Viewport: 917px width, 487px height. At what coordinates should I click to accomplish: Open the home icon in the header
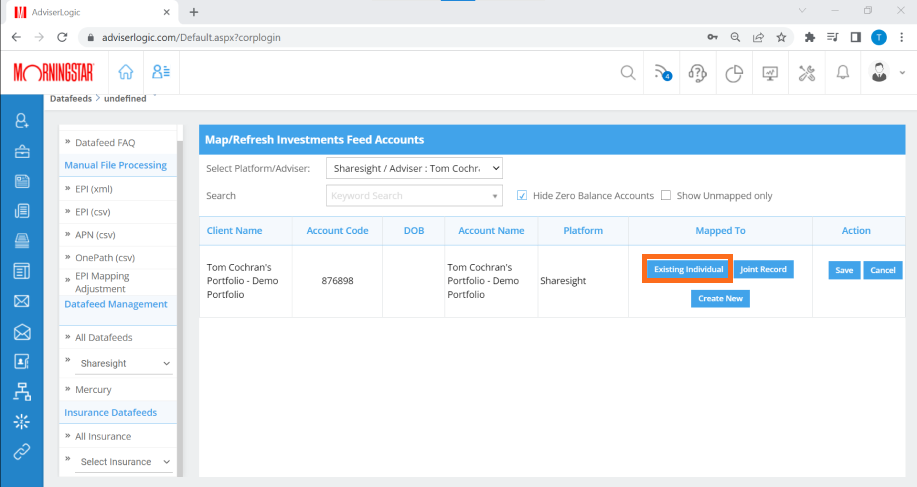point(126,72)
